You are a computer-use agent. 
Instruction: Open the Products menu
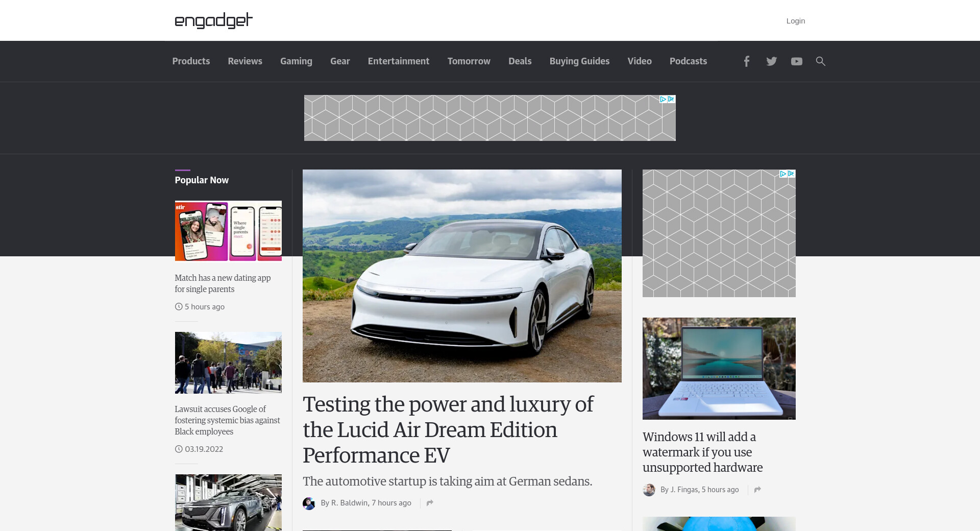click(191, 61)
